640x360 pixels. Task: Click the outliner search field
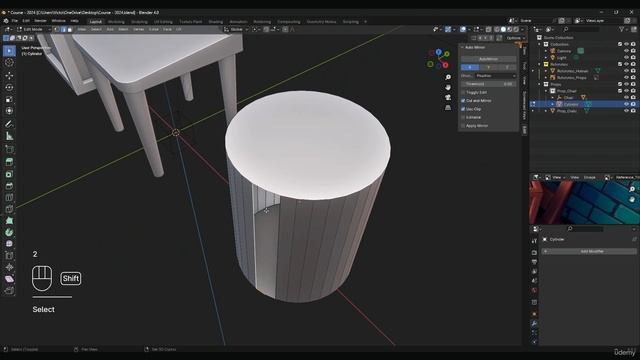tap(581, 29)
